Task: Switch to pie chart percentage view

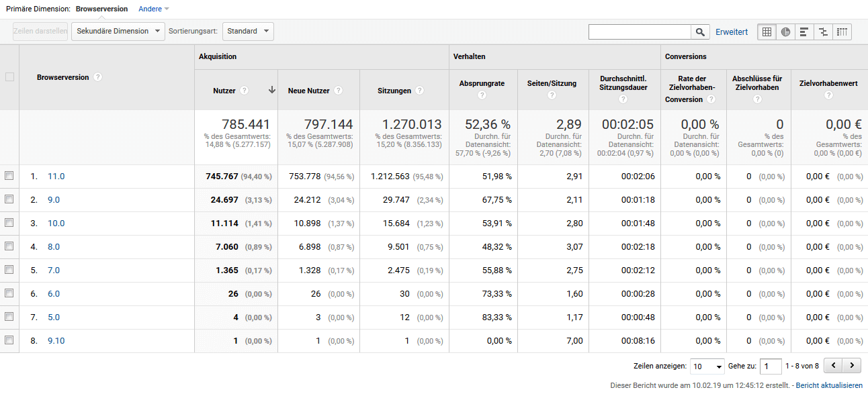Action: [785, 32]
